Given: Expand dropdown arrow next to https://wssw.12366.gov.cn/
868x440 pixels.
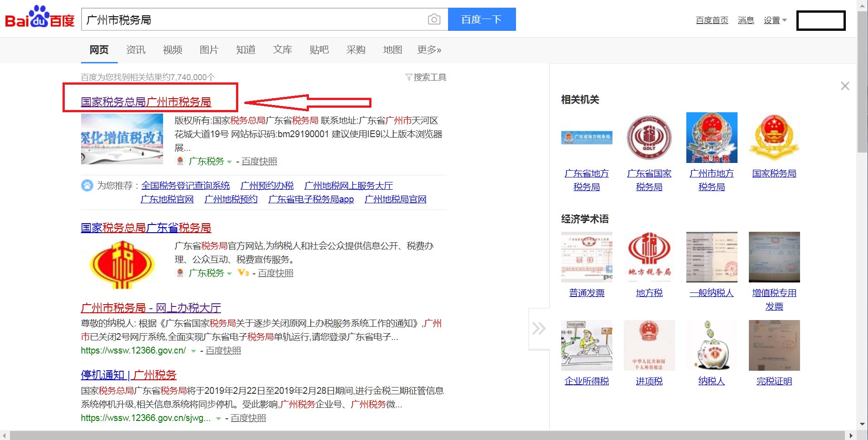Looking at the screenshot, I should coord(193,351).
